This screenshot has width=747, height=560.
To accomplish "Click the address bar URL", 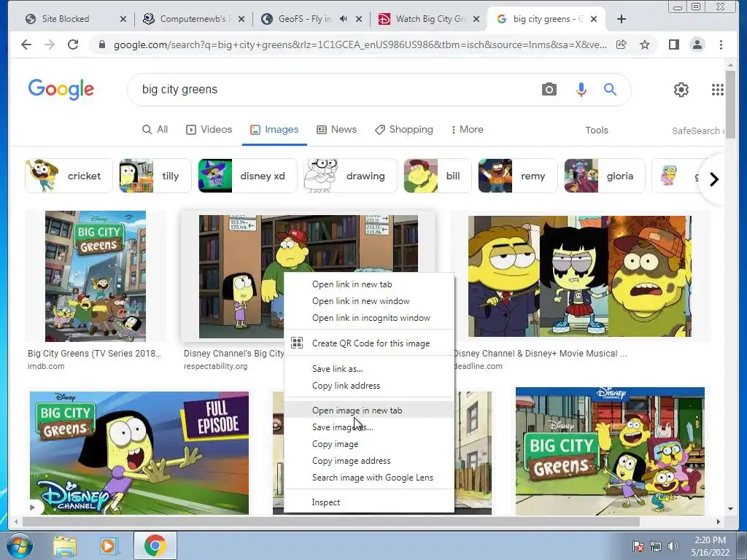I will coord(360,44).
